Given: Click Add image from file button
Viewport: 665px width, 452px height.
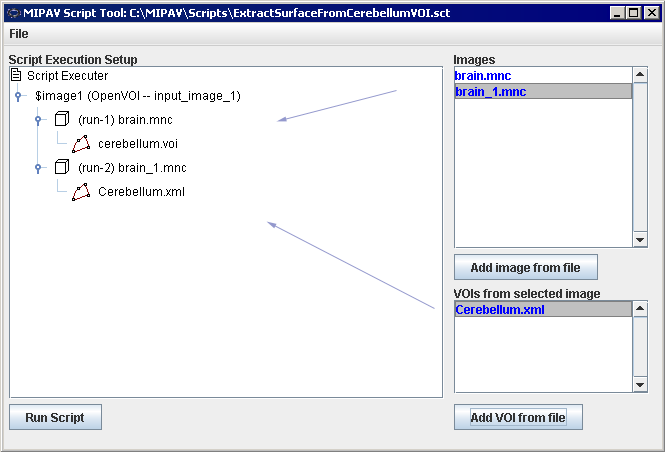Looking at the screenshot, I should [x=525, y=268].
